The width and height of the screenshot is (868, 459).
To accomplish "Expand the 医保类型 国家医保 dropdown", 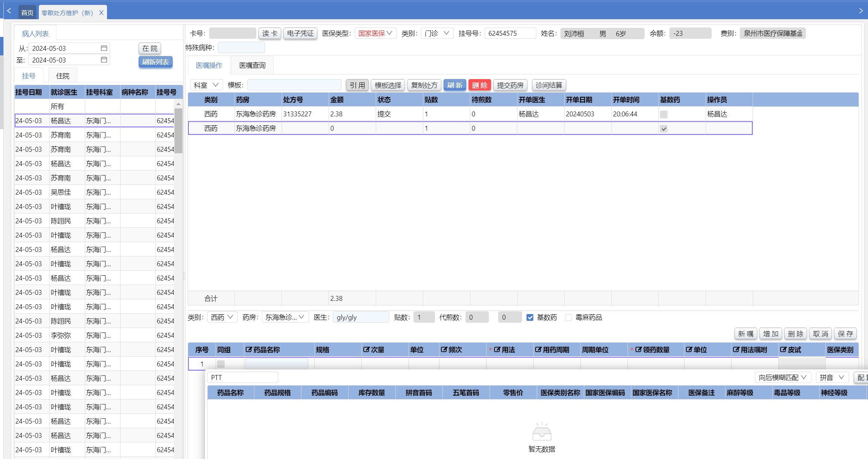I will click(375, 33).
